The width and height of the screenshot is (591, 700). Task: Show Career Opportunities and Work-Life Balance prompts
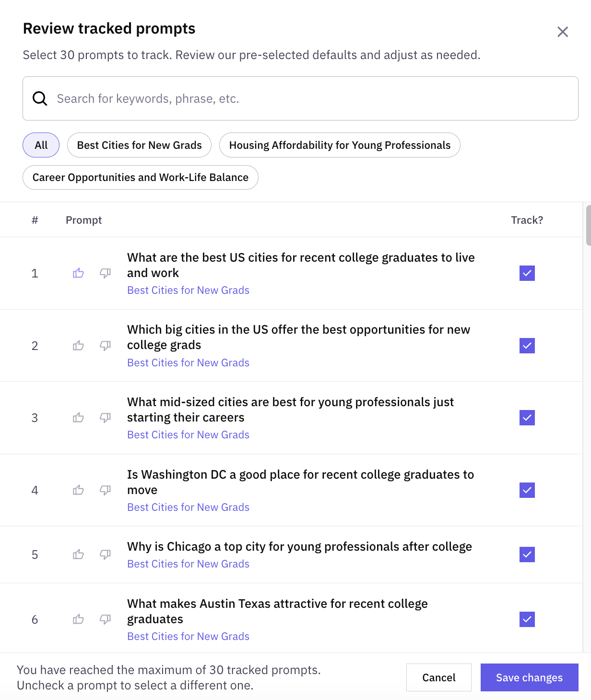click(x=141, y=177)
